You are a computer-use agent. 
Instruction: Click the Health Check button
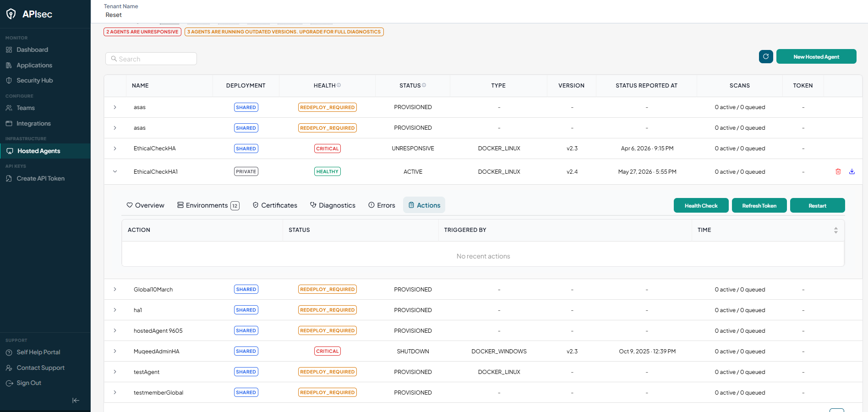tap(701, 205)
